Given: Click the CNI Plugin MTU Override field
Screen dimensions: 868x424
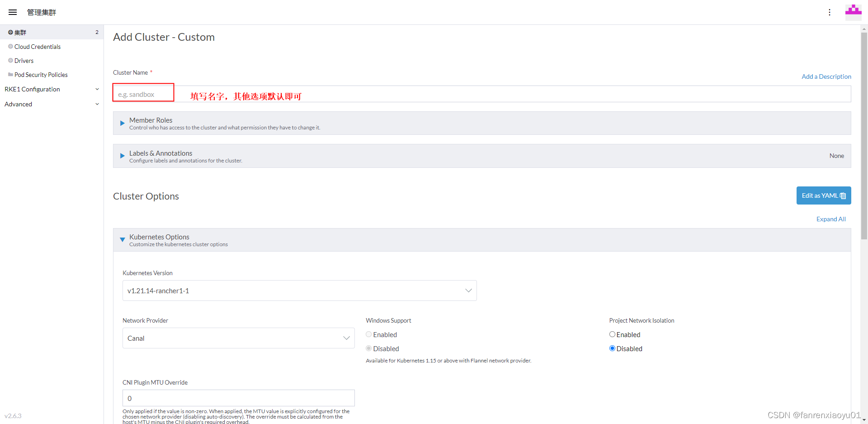Looking at the screenshot, I should 238,398.
